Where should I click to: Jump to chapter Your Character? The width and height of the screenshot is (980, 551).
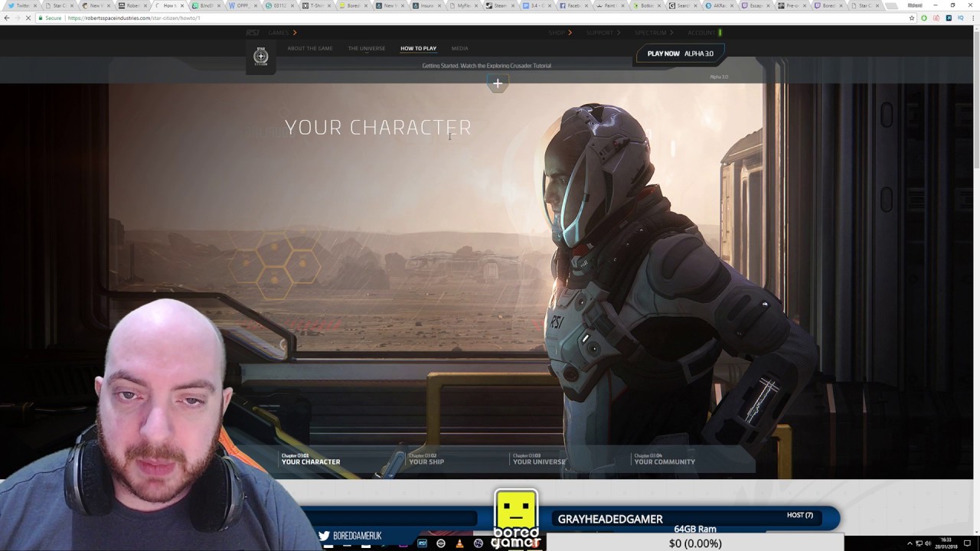(x=311, y=459)
